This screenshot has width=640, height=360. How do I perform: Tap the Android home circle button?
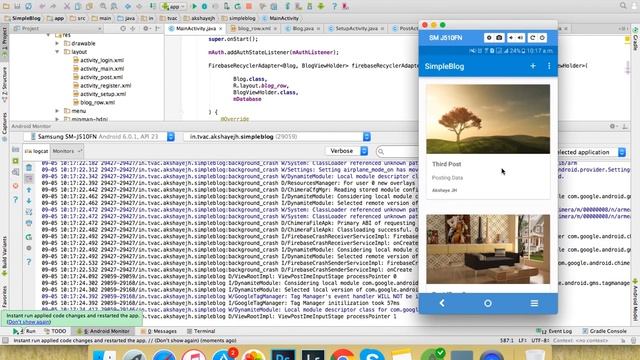(488, 303)
